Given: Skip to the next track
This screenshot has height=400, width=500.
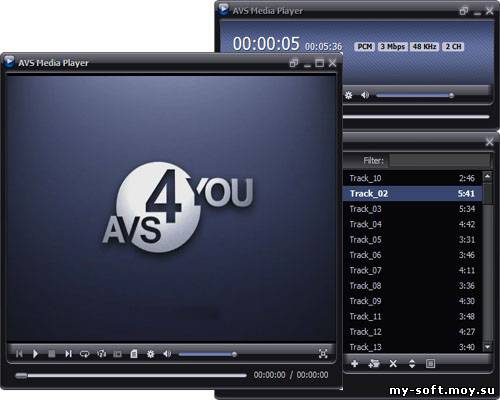Looking at the screenshot, I should (x=68, y=354).
